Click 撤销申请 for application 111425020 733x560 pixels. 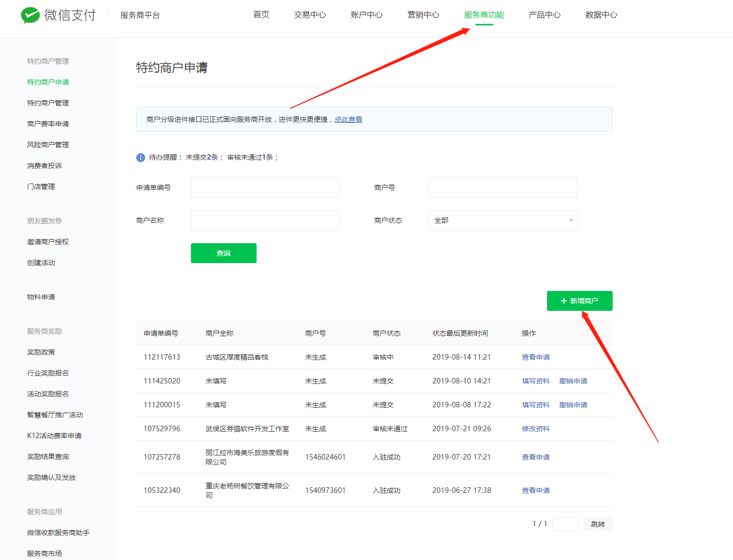(573, 381)
